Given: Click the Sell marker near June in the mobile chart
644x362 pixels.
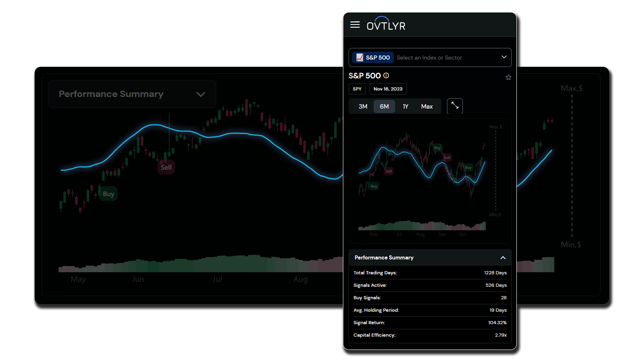Looking at the screenshot, I should pyautogui.click(x=388, y=171).
